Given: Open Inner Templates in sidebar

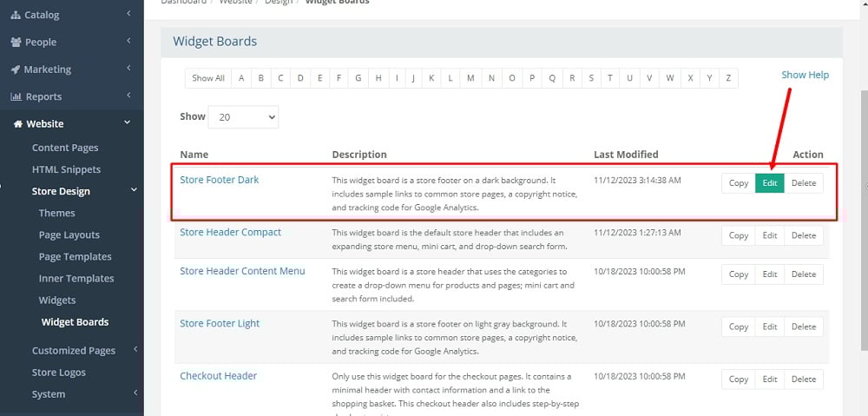Looking at the screenshot, I should 76,279.
